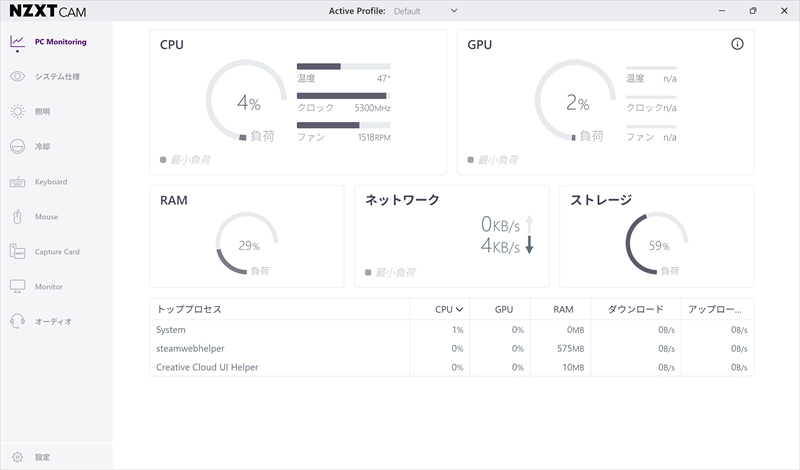Click the PC Monitoring graph icon
This screenshot has height=470, width=800.
(17, 42)
